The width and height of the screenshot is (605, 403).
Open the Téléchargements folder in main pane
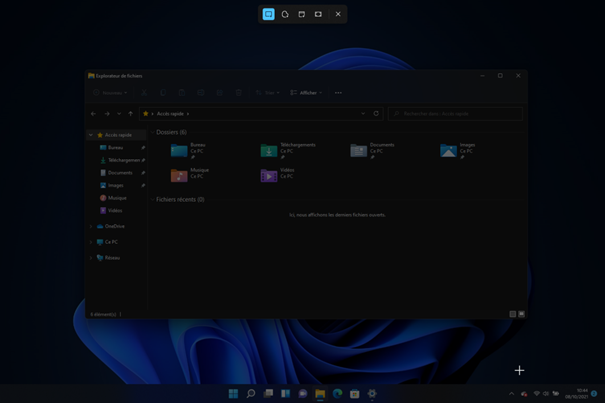point(269,150)
